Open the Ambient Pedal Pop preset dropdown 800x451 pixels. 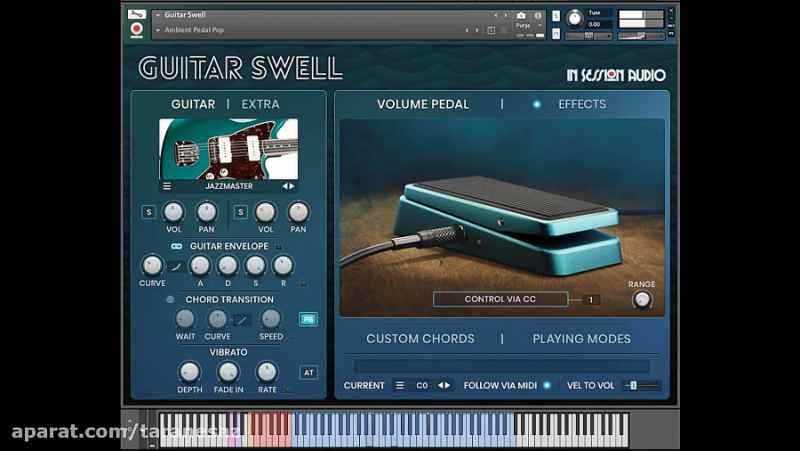tap(157, 30)
